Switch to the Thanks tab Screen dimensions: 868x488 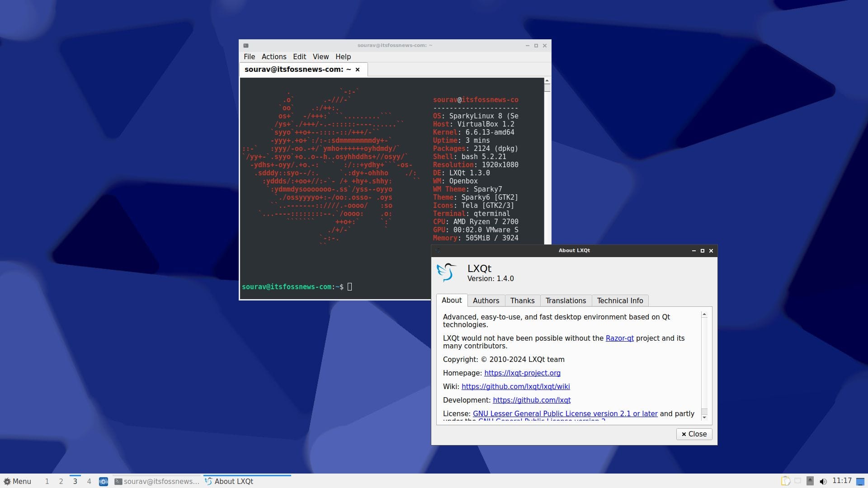coord(522,300)
